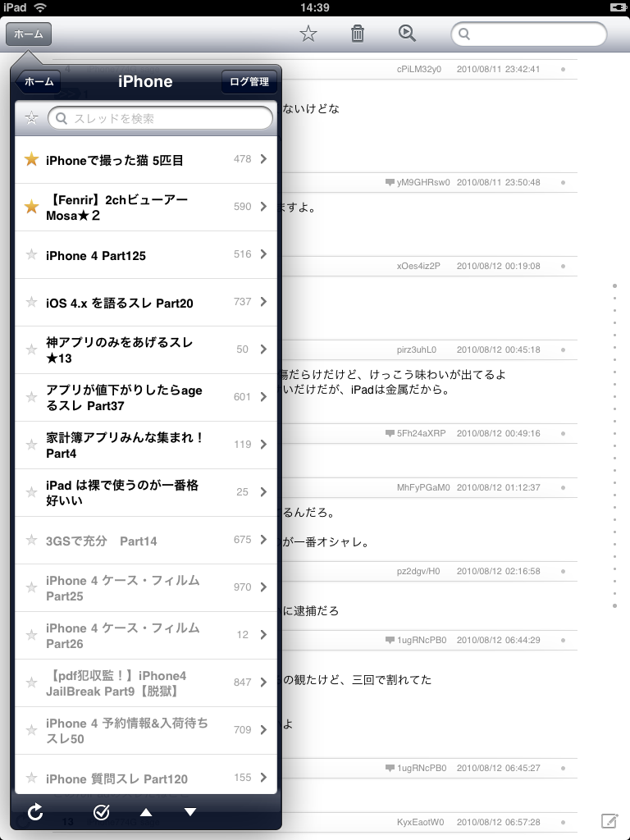
Task: Tap the dot marker on the MhFyPGaM0 post
Action: tap(563, 487)
